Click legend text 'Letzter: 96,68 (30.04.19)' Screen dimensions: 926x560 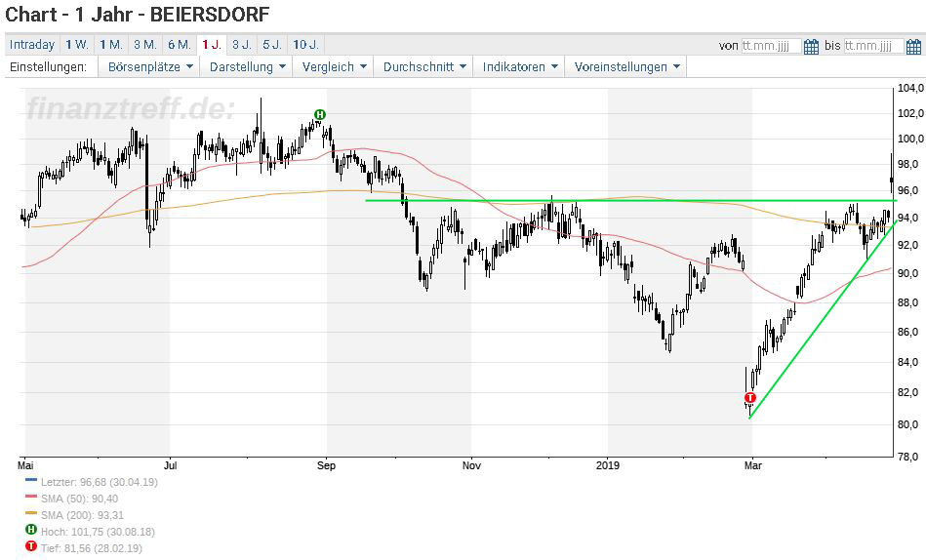pos(100,482)
